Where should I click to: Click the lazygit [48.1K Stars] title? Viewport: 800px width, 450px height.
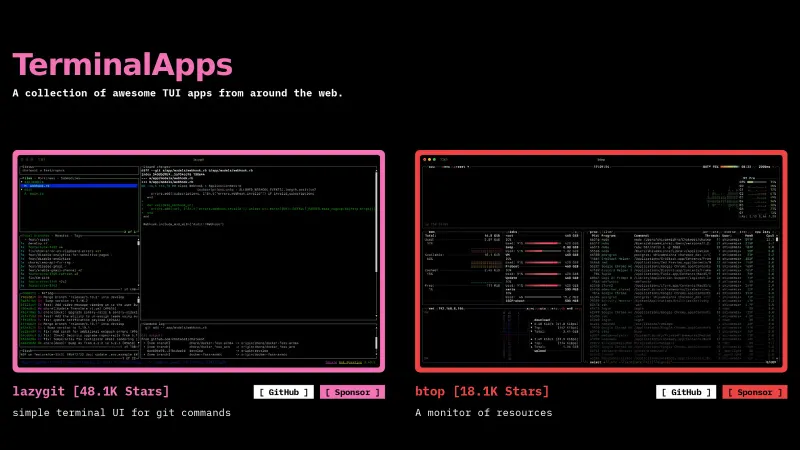pyautogui.click(x=91, y=391)
